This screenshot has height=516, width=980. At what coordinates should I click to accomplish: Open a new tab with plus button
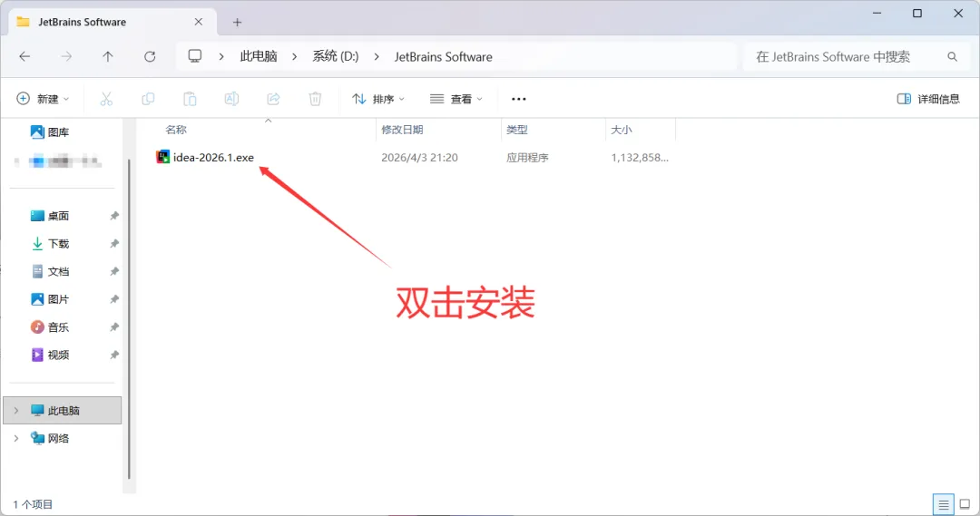[237, 22]
